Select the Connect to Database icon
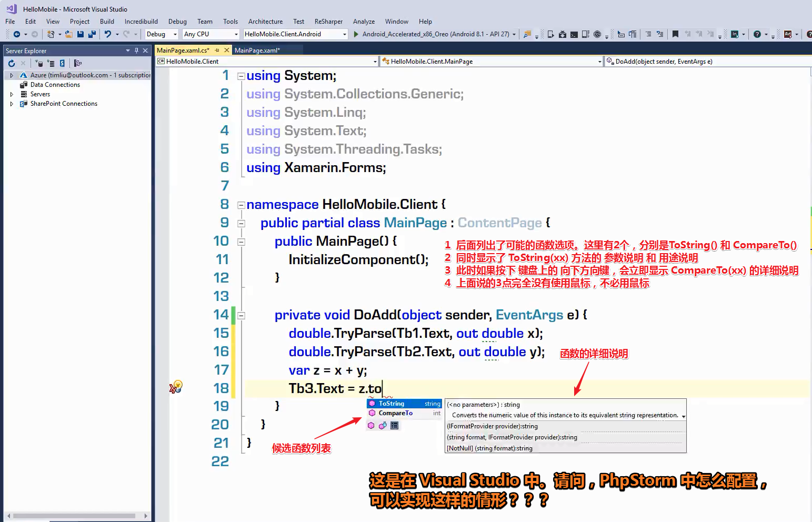The height and width of the screenshot is (522, 812). (x=39, y=63)
